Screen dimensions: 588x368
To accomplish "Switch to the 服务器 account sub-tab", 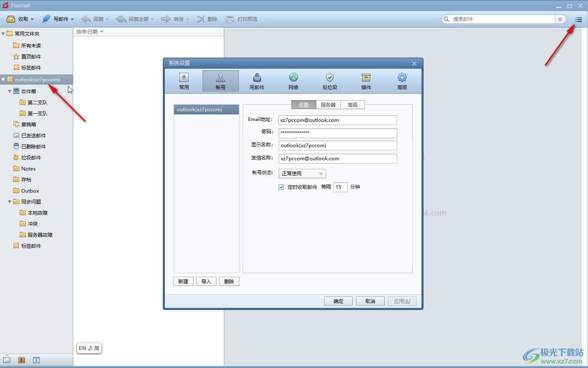I will pyautogui.click(x=328, y=105).
